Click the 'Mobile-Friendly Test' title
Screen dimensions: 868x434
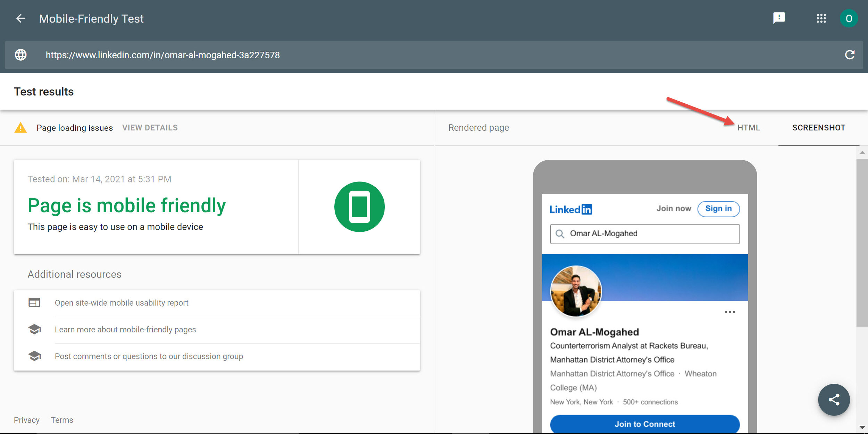coord(91,19)
